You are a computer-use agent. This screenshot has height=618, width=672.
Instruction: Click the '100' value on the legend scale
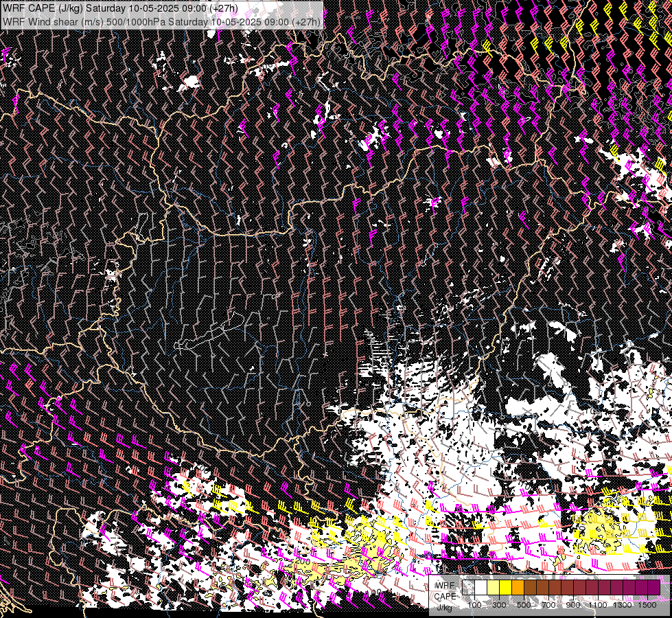click(474, 605)
